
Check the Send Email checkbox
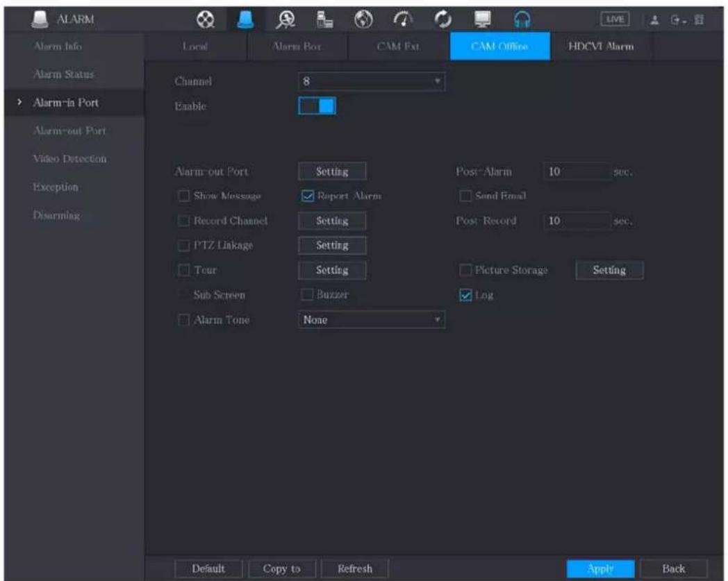(x=465, y=196)
